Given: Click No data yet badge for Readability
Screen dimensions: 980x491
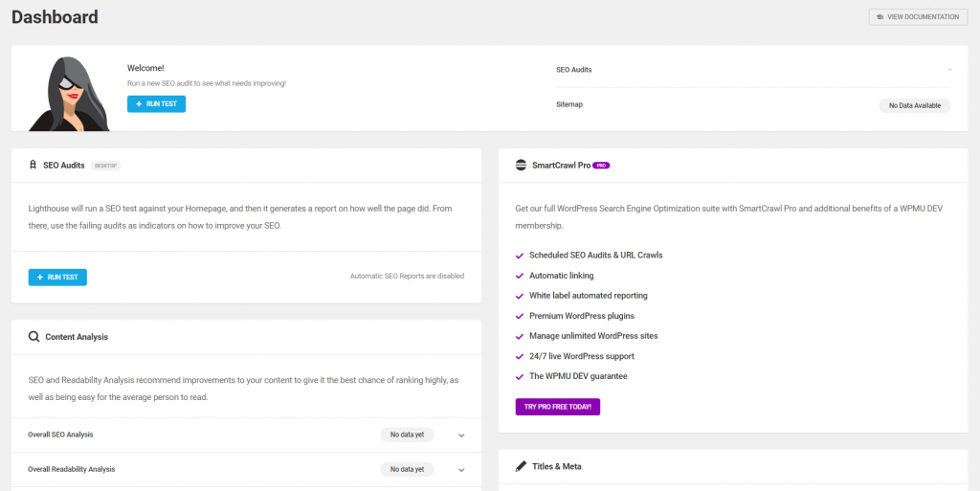Looking at the screenshot, I should point(407,469).
